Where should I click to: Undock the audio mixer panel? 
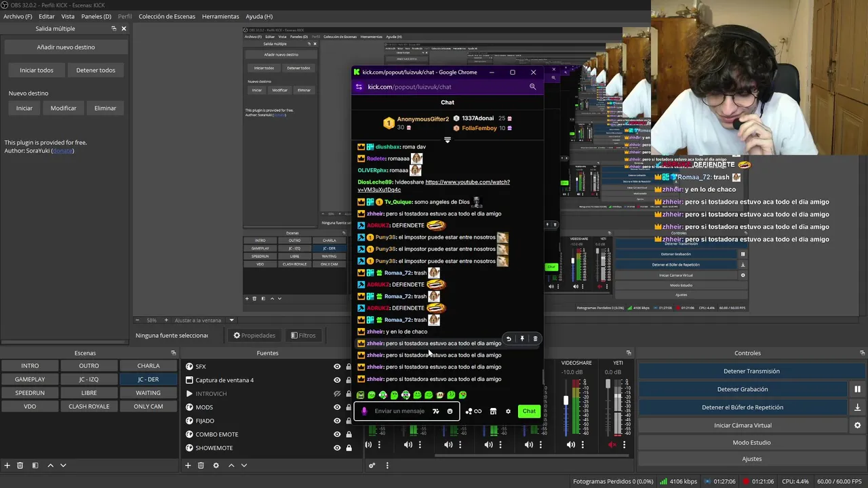(629, 353)
